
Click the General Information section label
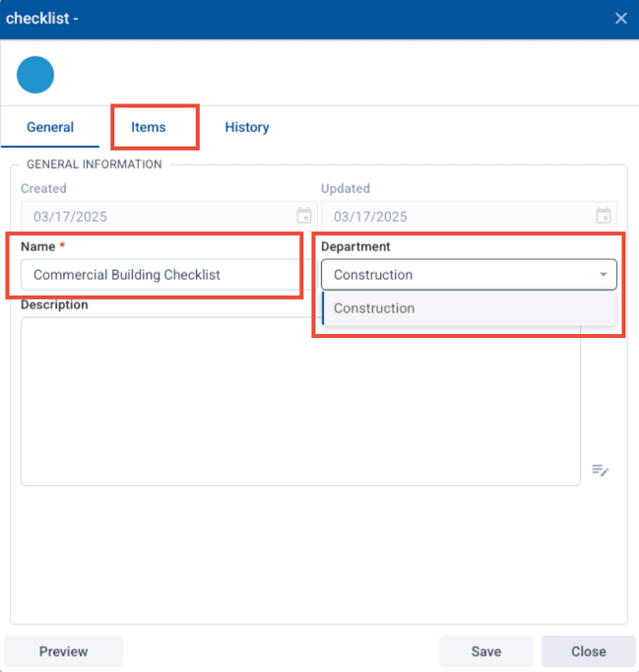(x=94, y=165)
